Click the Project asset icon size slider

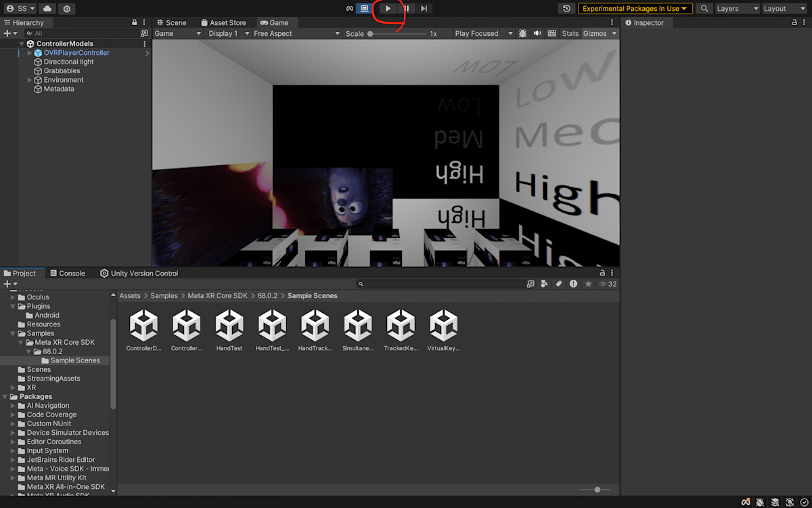click(x=595, y=489)
